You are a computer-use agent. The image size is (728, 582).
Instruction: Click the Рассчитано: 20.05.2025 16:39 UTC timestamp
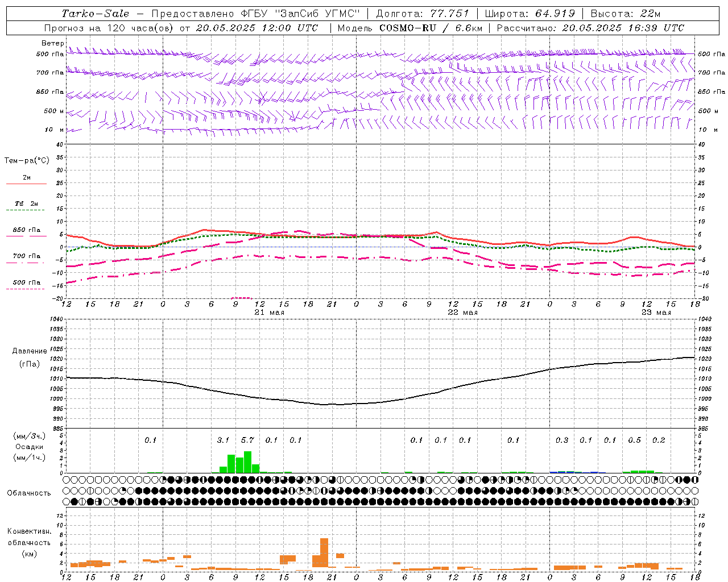590,28
